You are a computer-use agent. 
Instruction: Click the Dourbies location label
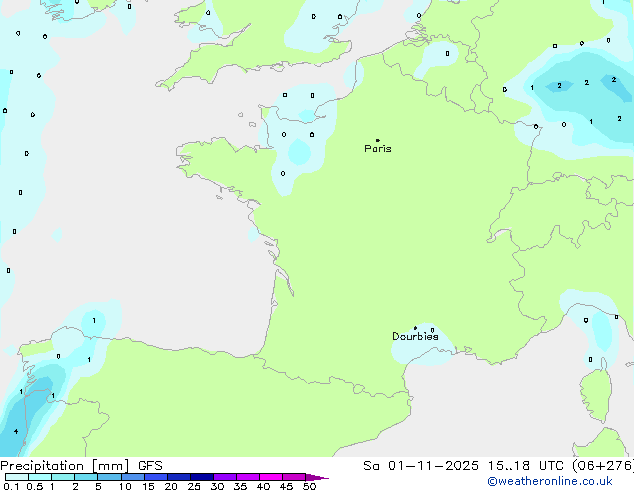point(415,336)
